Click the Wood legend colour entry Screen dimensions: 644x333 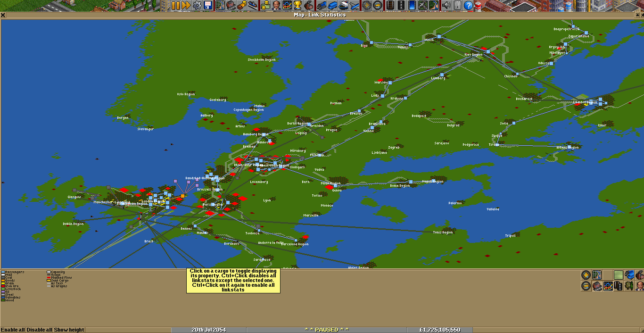point(8,300)
